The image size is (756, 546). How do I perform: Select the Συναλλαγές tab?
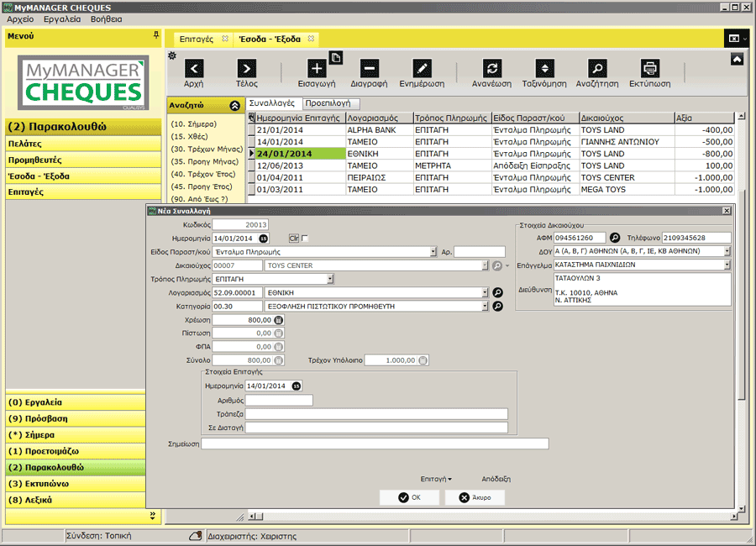click(272, 103)
